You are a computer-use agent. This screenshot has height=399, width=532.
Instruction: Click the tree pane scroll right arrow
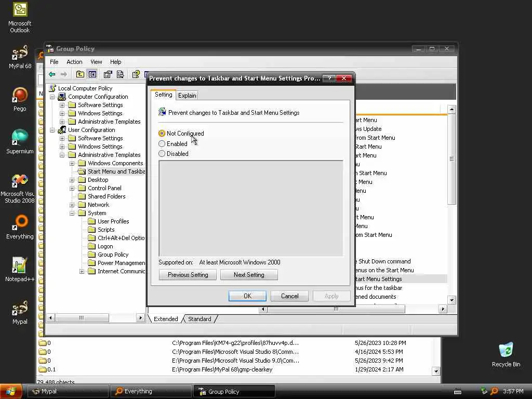[x=140, y=318]
